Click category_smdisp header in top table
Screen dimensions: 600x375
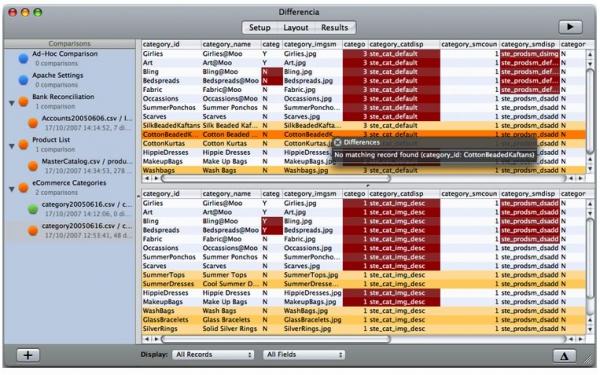click(x=530, y=44)
